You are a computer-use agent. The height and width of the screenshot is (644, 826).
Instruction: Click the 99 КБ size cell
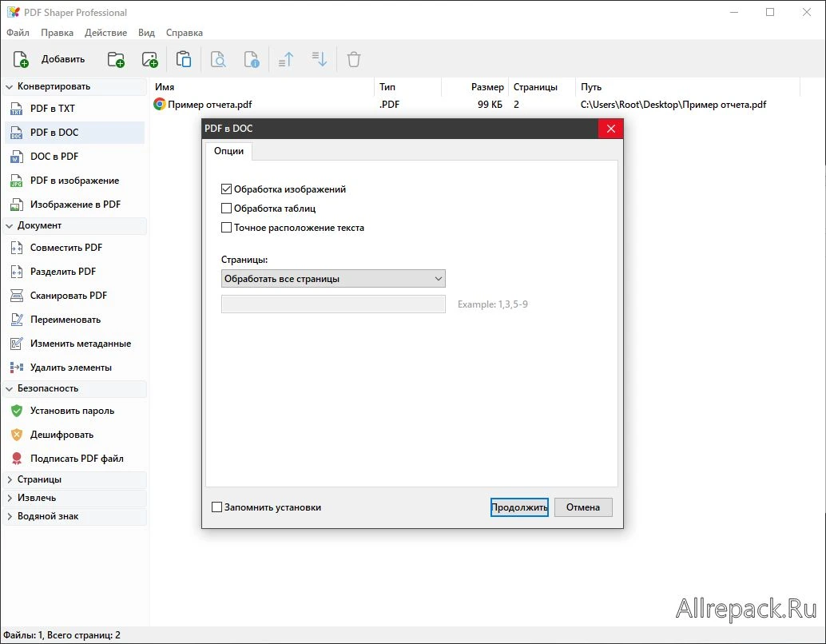pyautogui.click(x=490, y=105)
